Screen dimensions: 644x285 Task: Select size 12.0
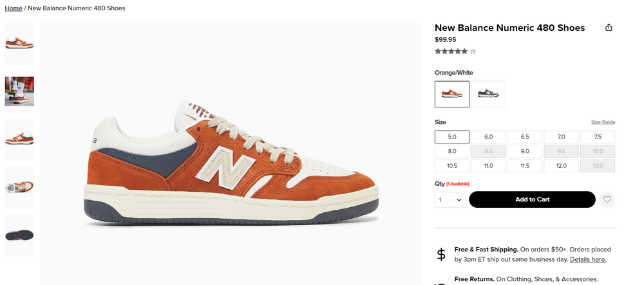561,165
